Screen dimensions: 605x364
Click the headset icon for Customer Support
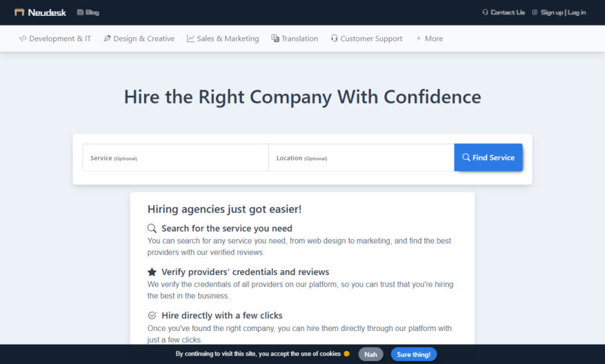[334, 38]
